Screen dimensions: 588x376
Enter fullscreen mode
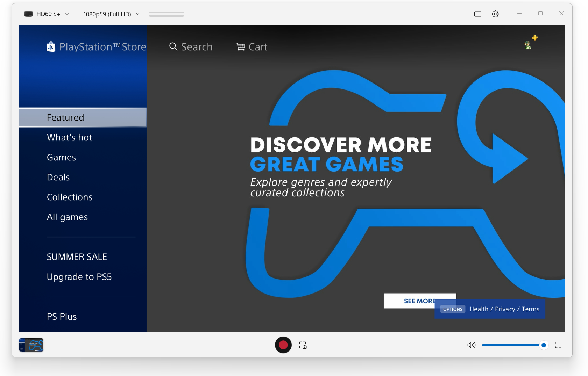click(x=559, y=345)
